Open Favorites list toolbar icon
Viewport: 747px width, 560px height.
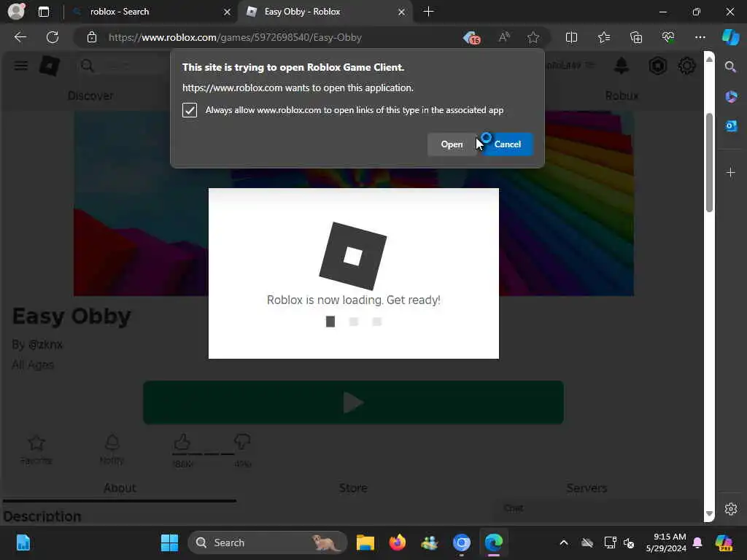tap(603, 37)
